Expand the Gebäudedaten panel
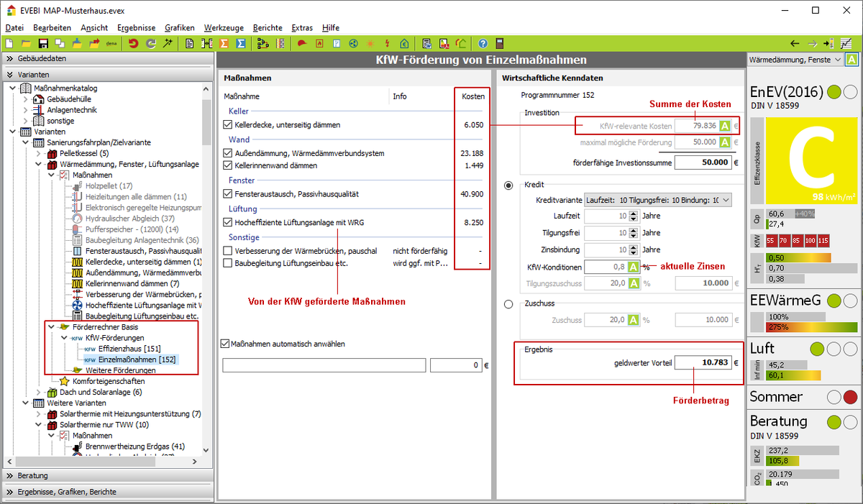This screenshot has height=504, width=863. point(108,59)
